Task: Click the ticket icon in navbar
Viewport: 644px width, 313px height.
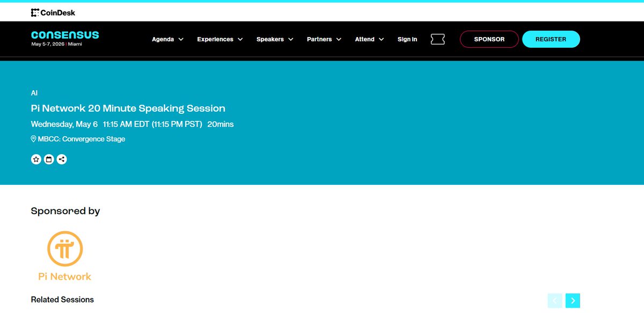Action: [438, 39]
